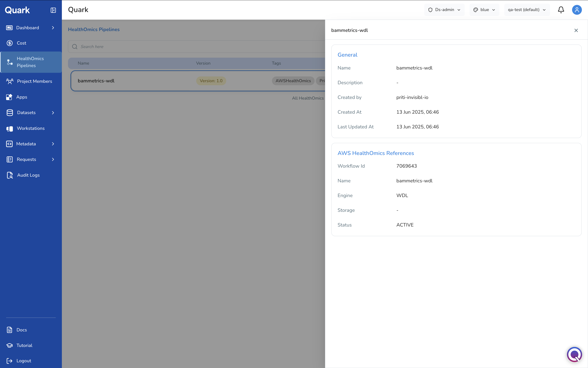Open Audit Logs menu item

coord(31,175)
